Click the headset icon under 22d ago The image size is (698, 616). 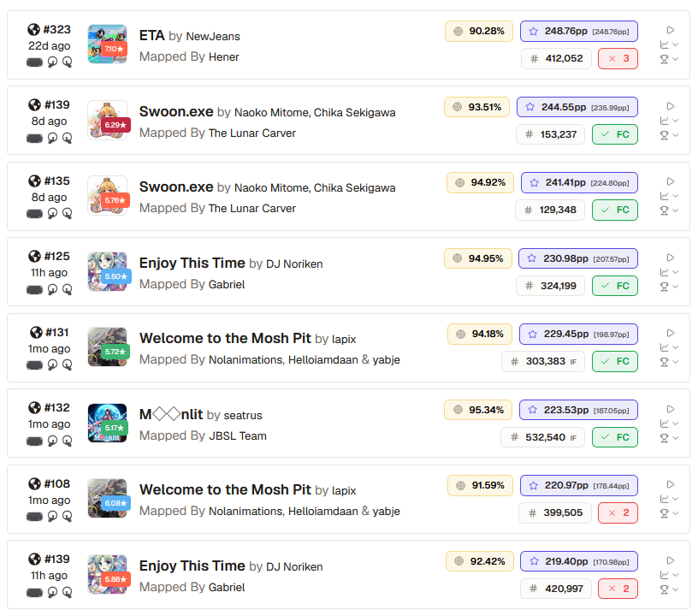click(34, 62)
